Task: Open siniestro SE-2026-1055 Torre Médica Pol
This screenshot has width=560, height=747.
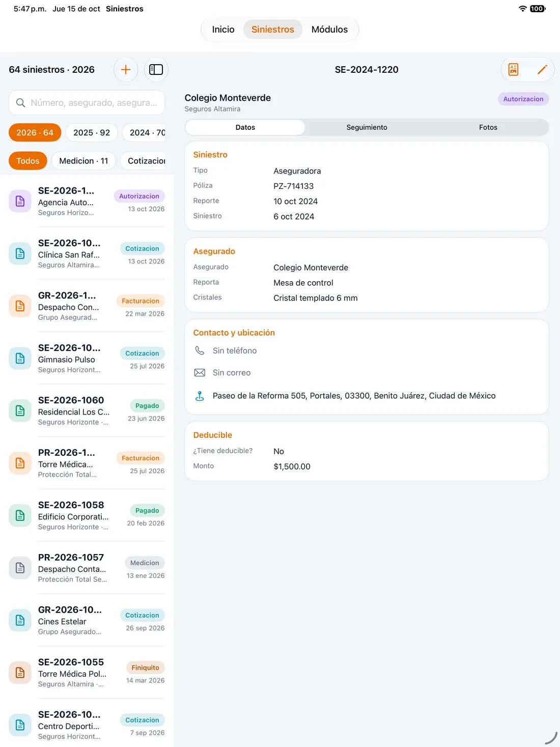Action: 87,673
